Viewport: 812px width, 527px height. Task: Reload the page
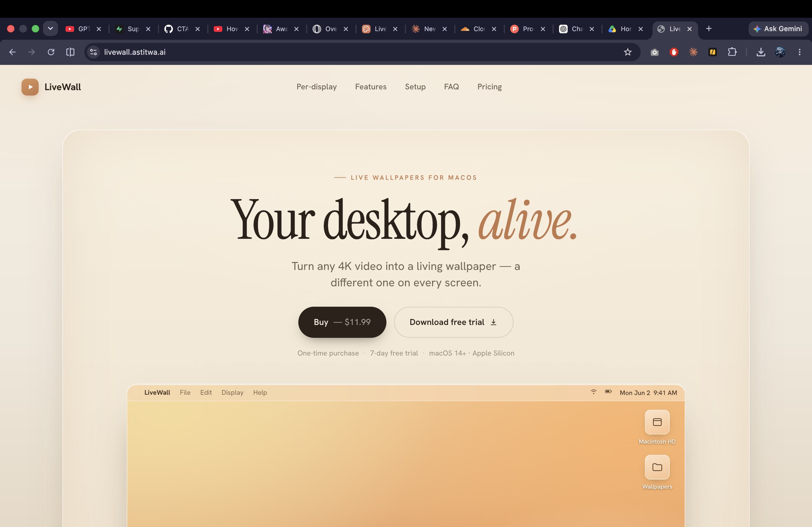tap(51, 52)
